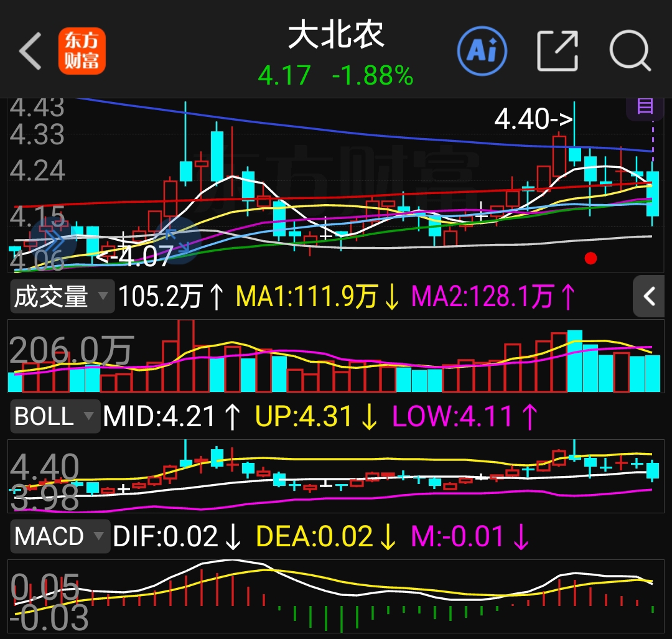Go back with the left arrow

(30, 51)
